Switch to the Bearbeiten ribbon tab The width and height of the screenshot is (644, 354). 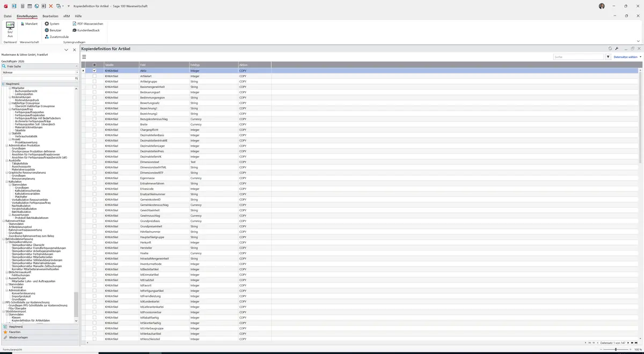[50, 16]
